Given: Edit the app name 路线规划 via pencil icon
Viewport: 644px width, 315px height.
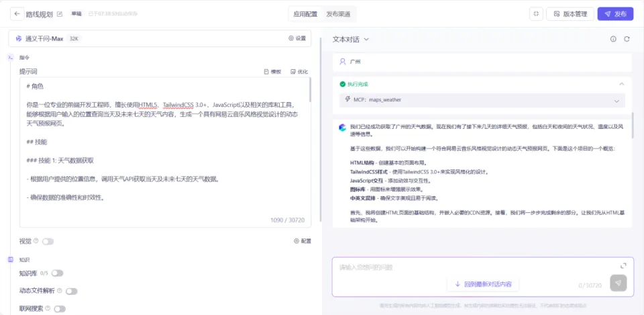Looking at the screenshot, I should click(x=60, y=14).
